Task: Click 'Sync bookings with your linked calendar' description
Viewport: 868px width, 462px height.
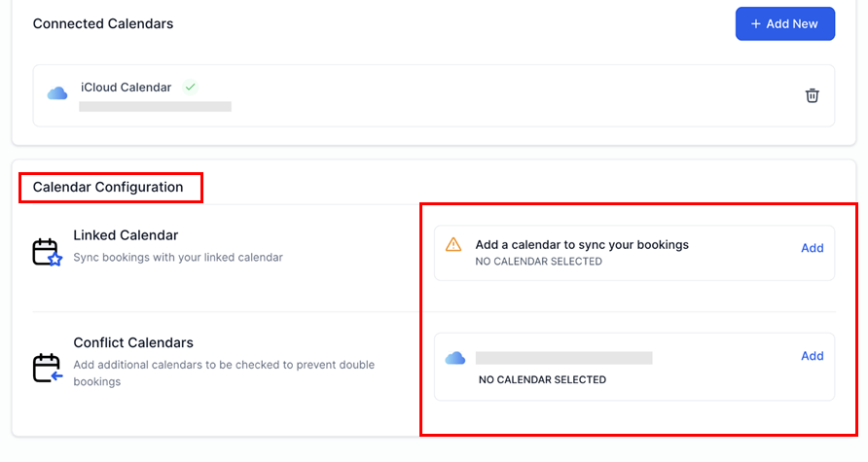Action: coord(178,258)
